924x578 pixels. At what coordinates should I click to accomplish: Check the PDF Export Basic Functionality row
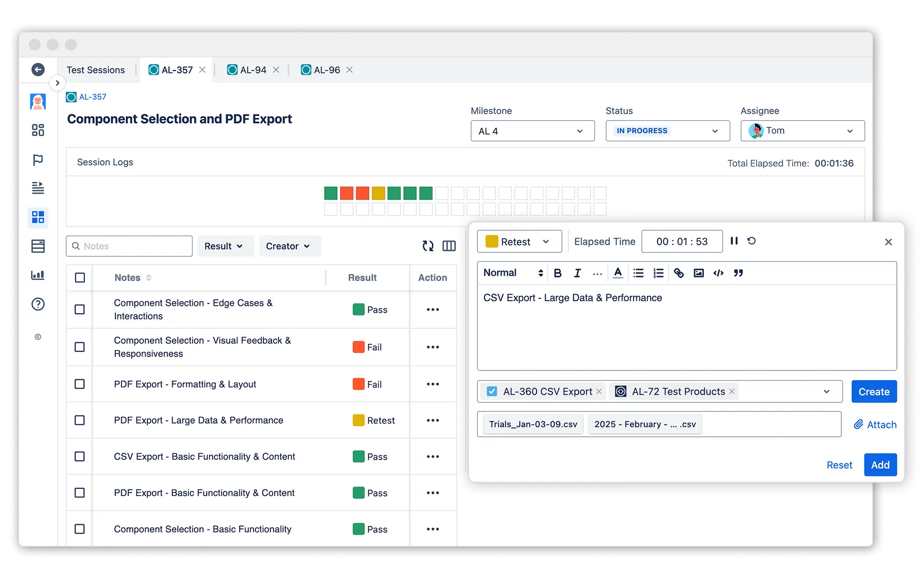point(80,492)
